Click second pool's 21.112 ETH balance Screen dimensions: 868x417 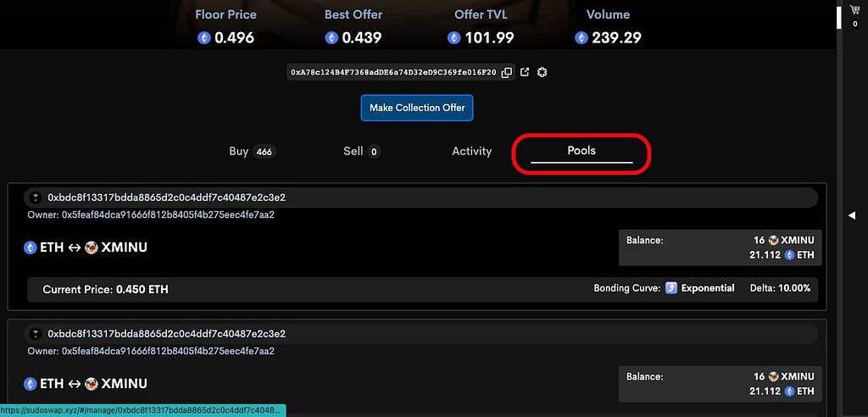782,392
